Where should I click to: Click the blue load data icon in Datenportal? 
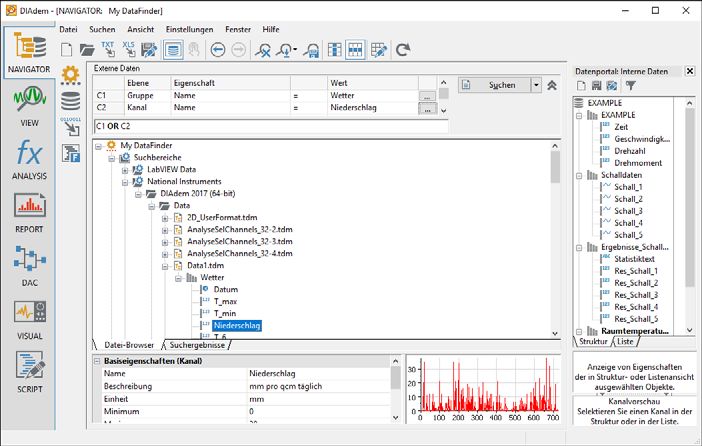(x=612, y=86)
